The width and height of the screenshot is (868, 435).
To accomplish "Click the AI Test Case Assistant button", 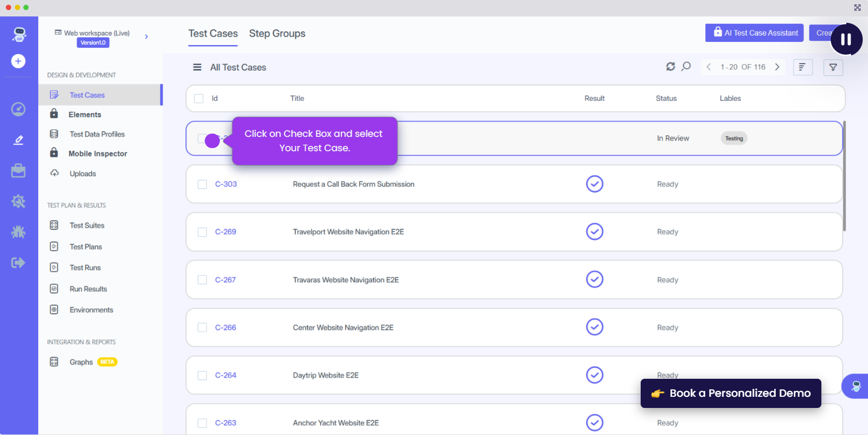I will (x=754, y=33).
